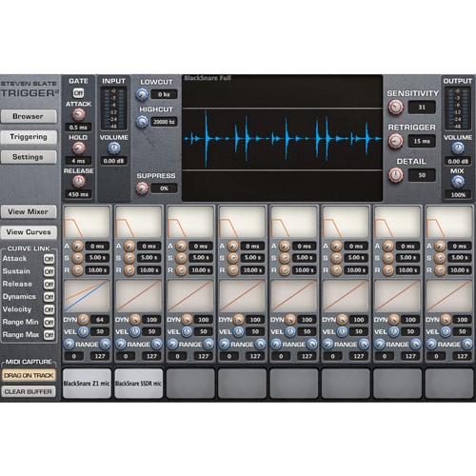Click the first channel Range minimum knob
Image resolution: width=476 pixels, height=476 pixels.
pos(69,344)
